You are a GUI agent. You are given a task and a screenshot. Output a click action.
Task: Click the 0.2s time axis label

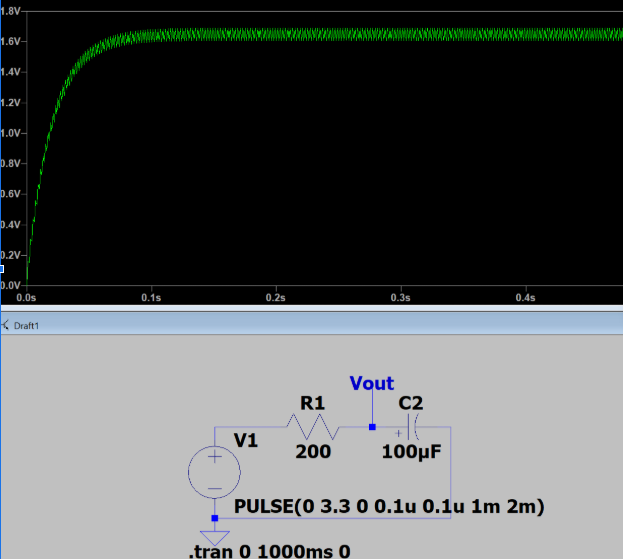[x=275, y=298]
